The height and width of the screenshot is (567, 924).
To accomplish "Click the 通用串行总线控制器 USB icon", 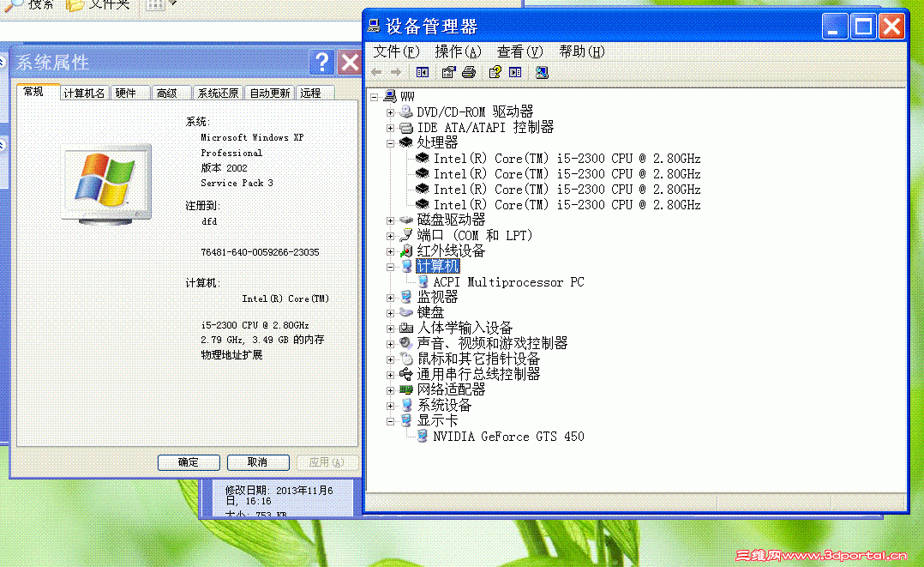I will pyautogui.click(x=406, y=374).
